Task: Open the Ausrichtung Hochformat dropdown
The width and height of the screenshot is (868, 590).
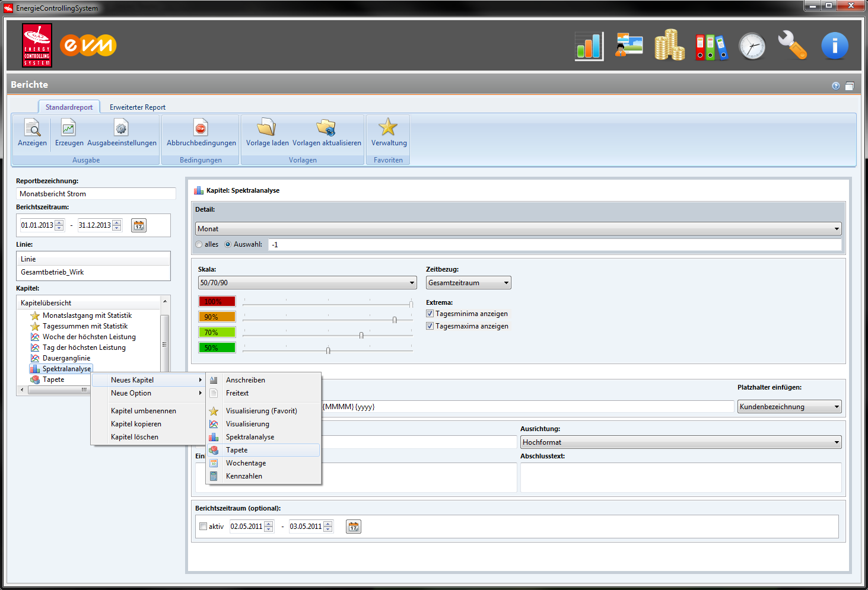Action: click(x=681, y=442)
